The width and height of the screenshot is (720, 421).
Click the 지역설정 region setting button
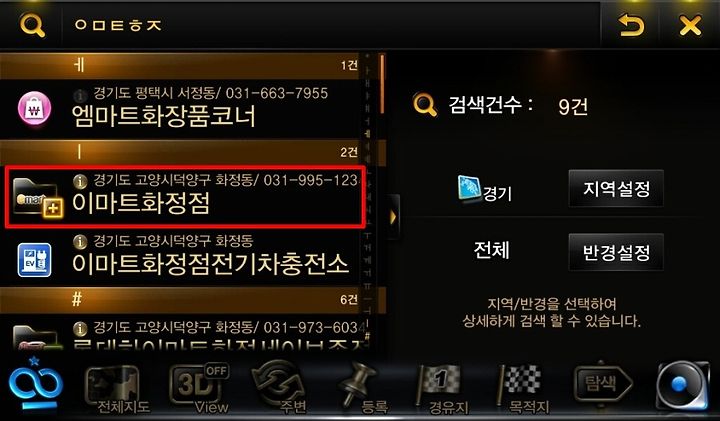point(616,188)
